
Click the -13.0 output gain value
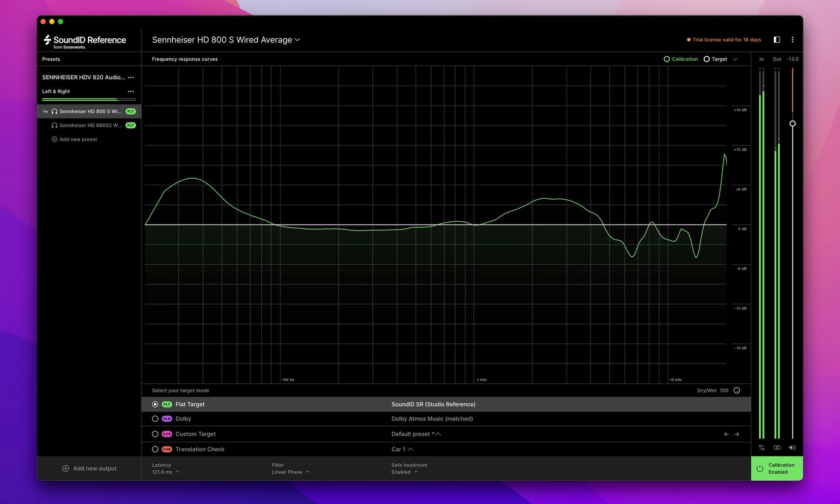tap(792, 59)
